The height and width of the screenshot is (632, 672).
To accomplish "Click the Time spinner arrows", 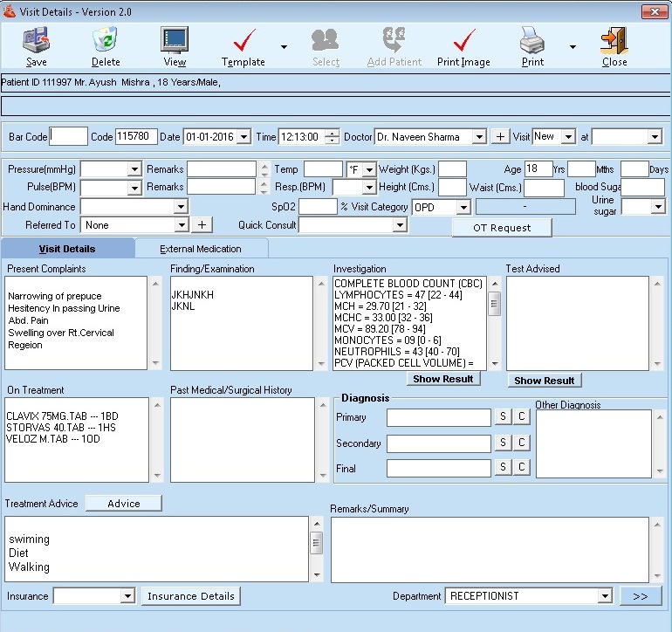I will [332, 137].
